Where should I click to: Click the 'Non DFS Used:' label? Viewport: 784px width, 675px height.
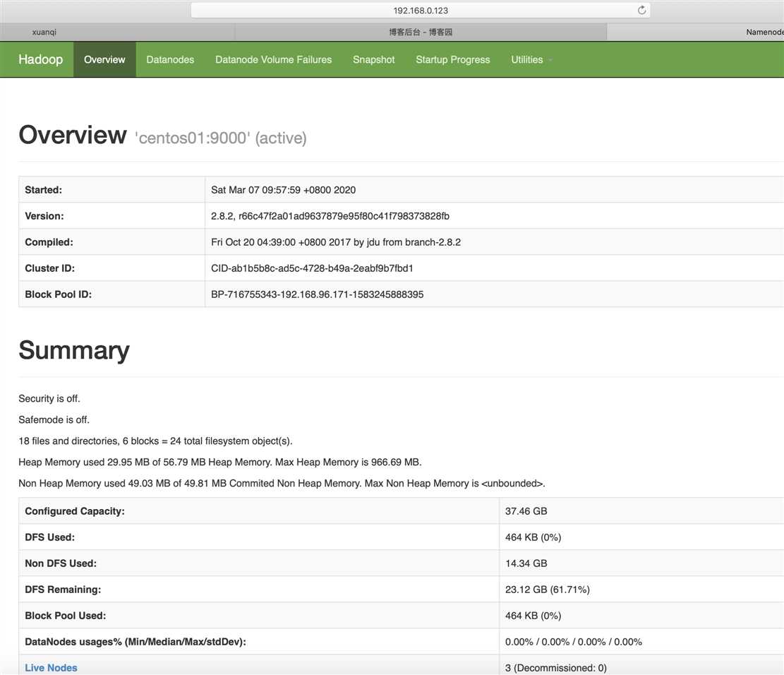pos(61,563)
